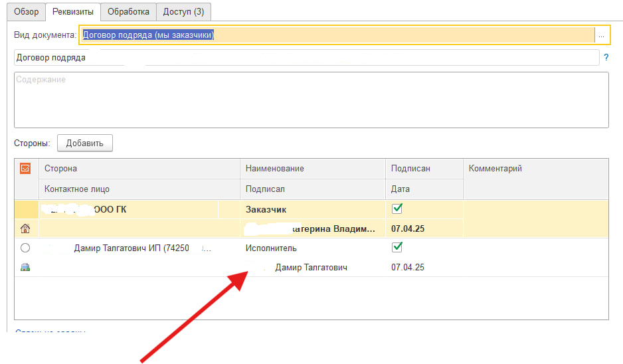Click the Комментарий column header

point(495,169)
